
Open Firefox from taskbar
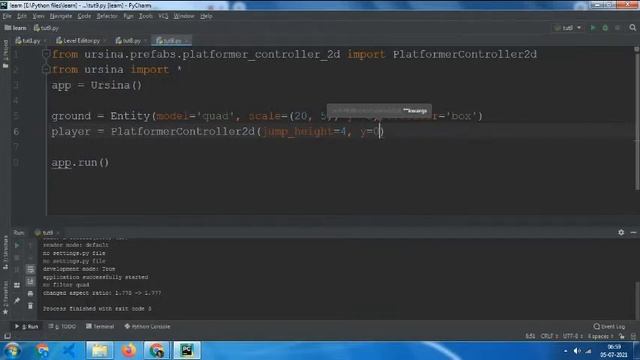129,351
